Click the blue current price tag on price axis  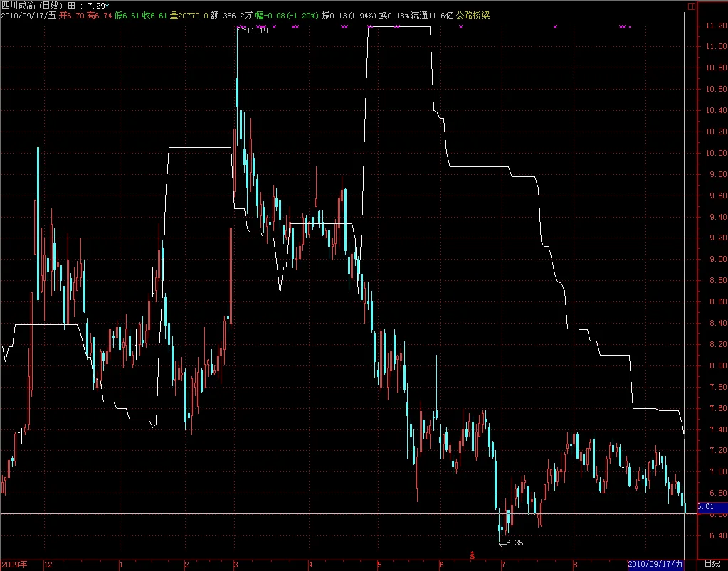click(x=712, y=506)
